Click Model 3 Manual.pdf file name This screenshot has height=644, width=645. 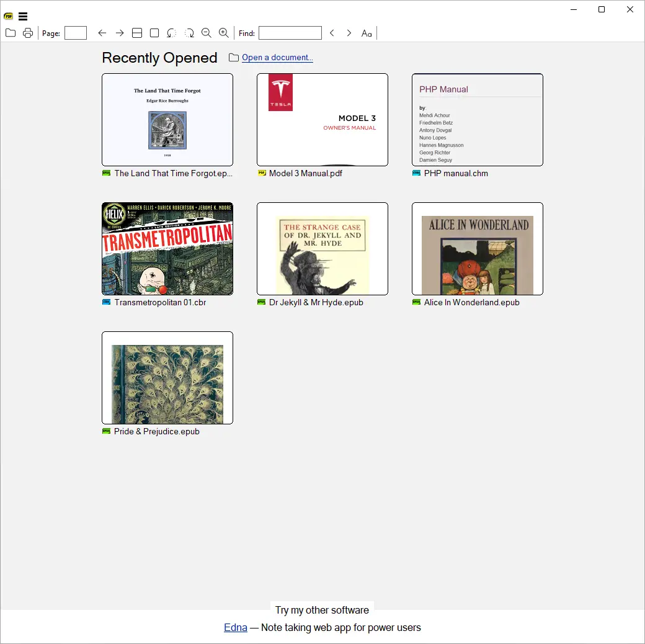click(x=306, y=173)
